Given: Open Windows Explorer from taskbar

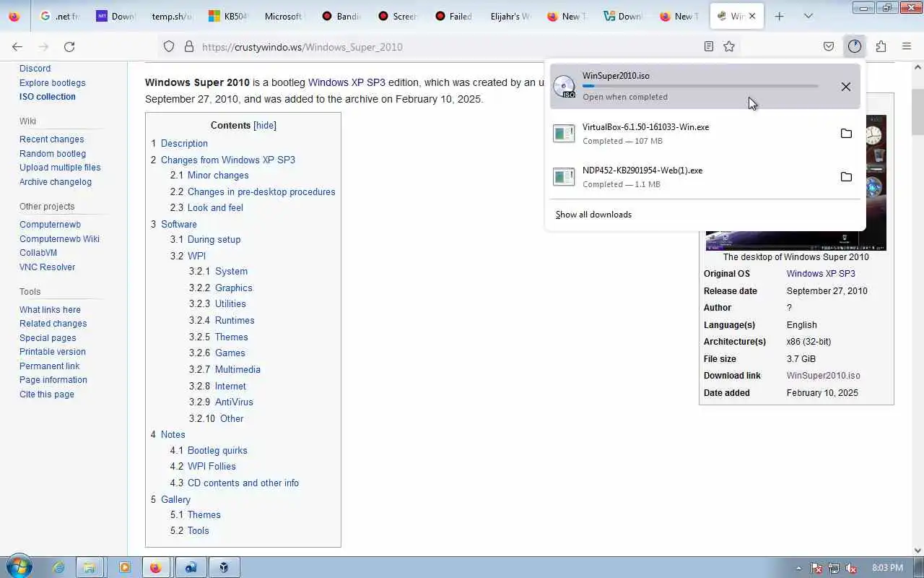Looking at the screenshot, I should [x=90, y=567].
